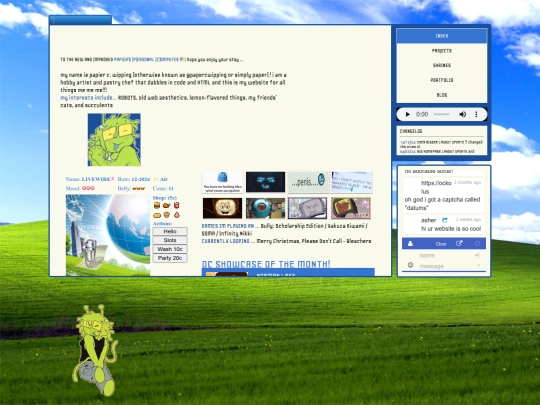Click the main window title bar tab

(x=80, y=20)
